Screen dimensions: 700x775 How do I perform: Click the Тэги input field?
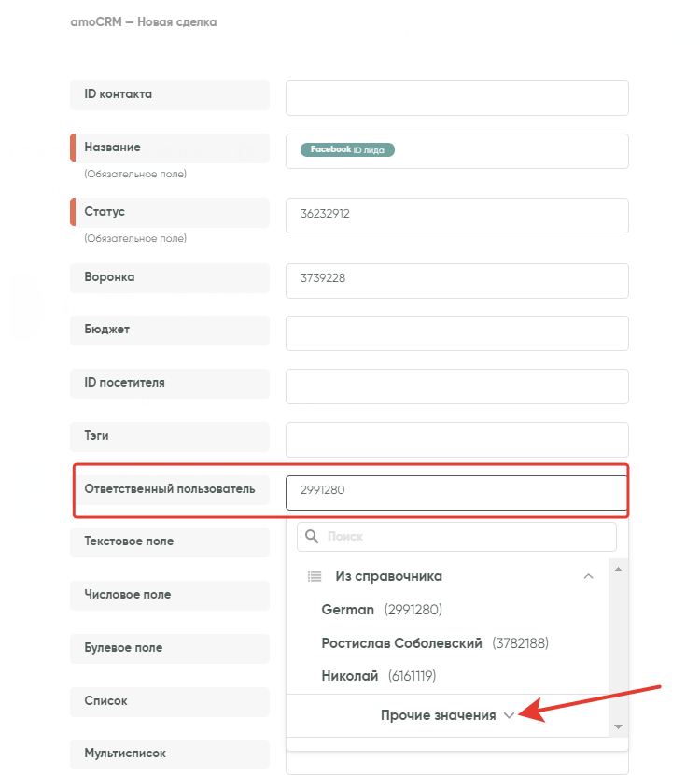coord(456,438)
